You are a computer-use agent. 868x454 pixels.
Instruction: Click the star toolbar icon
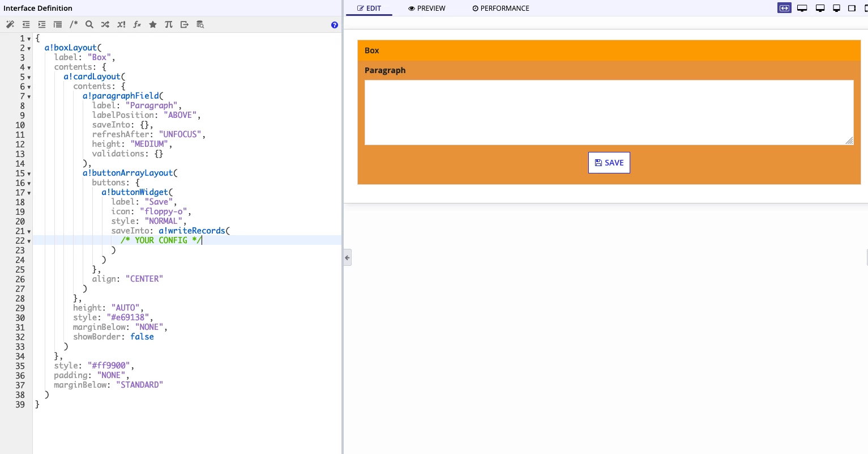pos(153,24)
